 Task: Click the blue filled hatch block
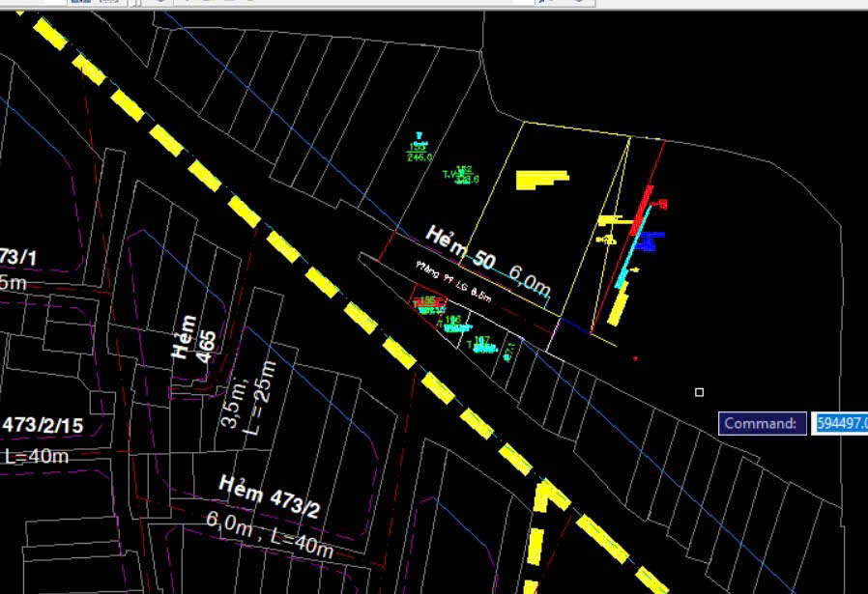pyautogui.click(x=648, y=241)
